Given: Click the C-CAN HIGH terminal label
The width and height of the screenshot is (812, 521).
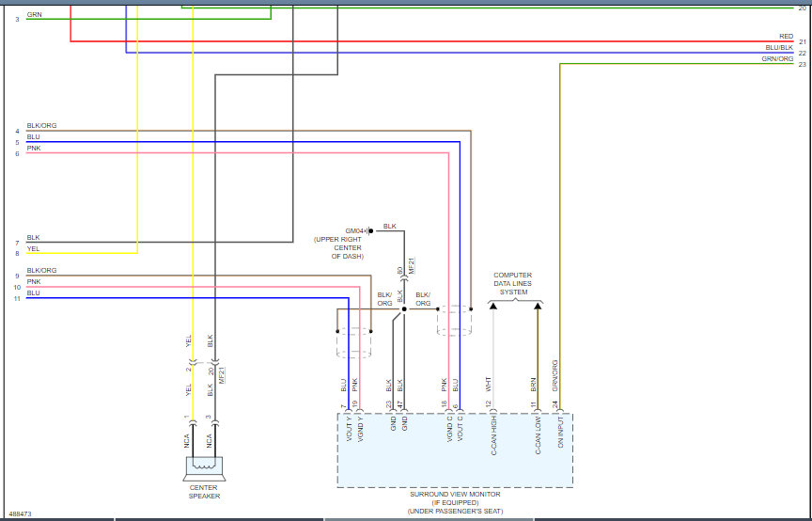Looking at the screenshot, I should [x=494, y=435].
